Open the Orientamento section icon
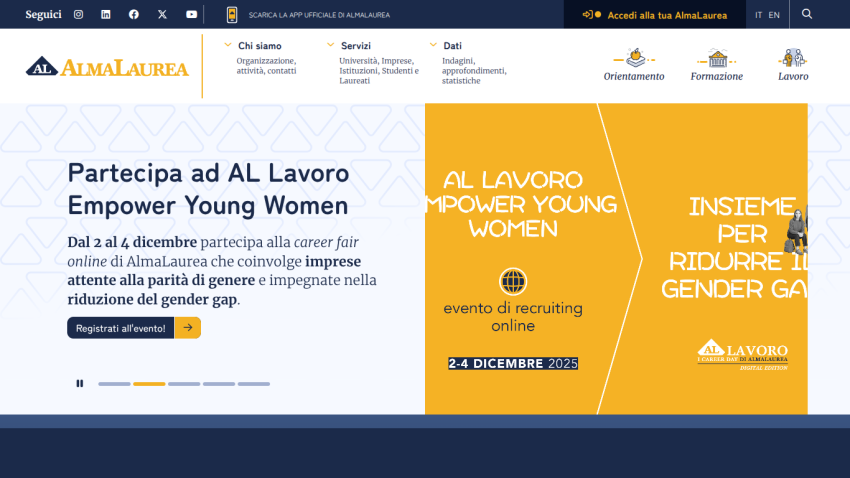The width and height of the screenshot is (850, 478). 634,57
